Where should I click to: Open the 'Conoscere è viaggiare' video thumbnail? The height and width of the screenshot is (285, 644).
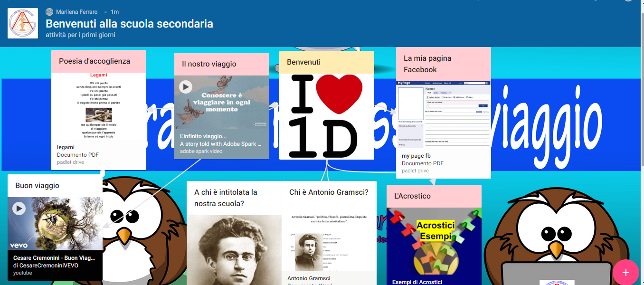coord(222,102)
